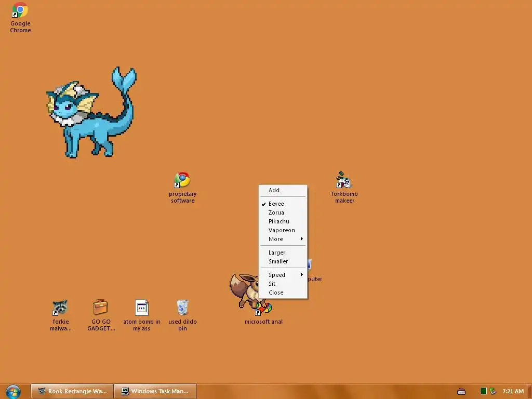Select Vaporeon in the context menu list
Image resolution: width=532 pixels, height=399 pixels.
[283, 230]
